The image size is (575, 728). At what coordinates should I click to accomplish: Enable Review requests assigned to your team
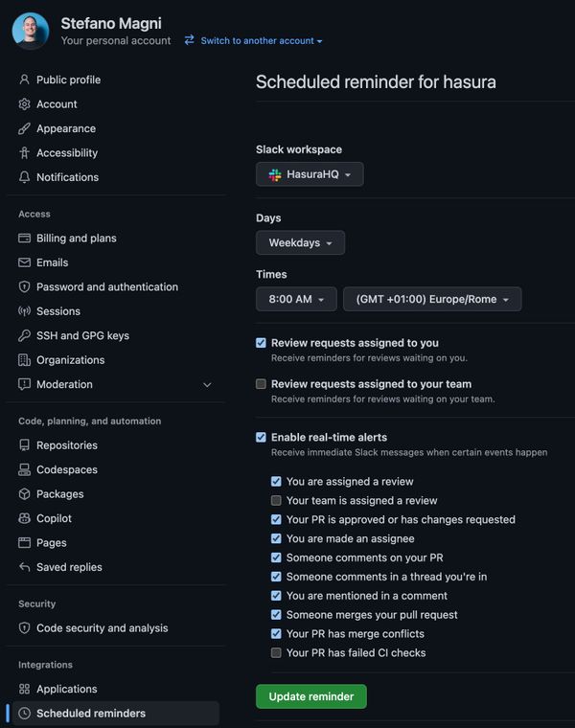tap(261, 384)
